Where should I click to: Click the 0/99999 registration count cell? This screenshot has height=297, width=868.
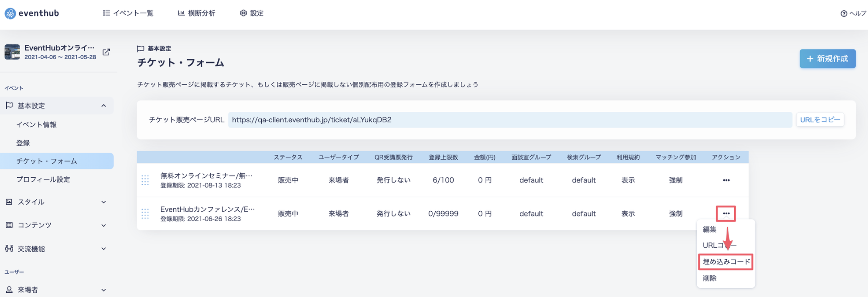pyautogui.click(x=443, y=214)
